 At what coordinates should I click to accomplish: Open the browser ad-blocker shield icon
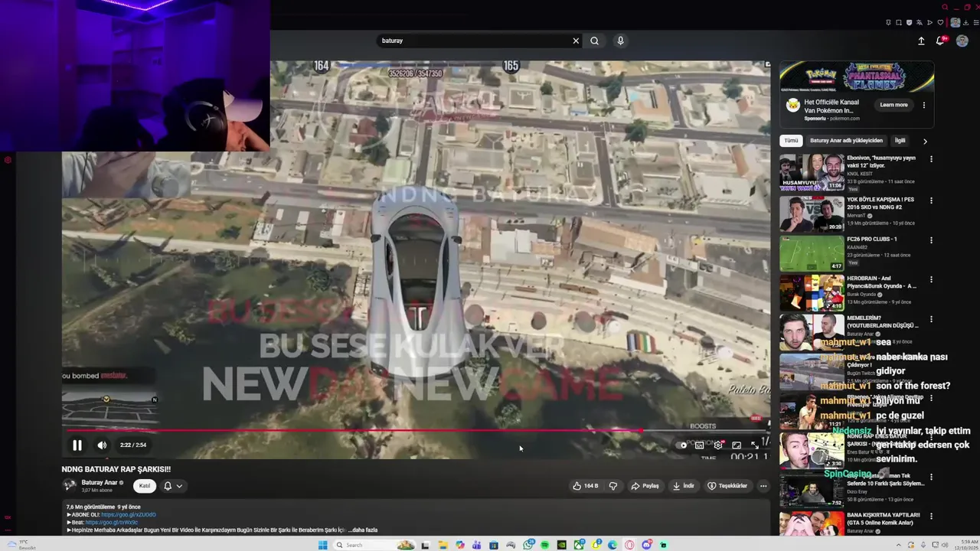[x=909, y=22]
